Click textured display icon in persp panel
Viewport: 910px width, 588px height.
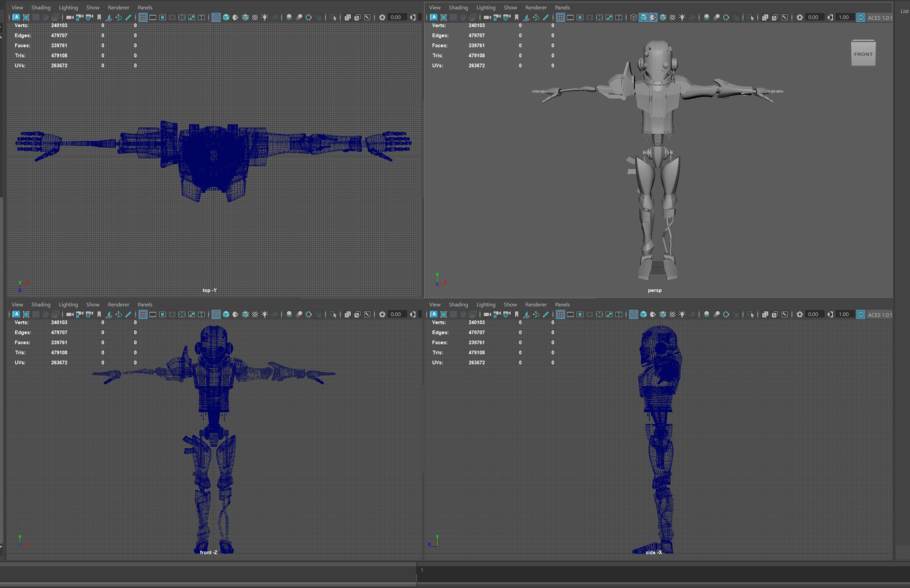coord(673,18)
